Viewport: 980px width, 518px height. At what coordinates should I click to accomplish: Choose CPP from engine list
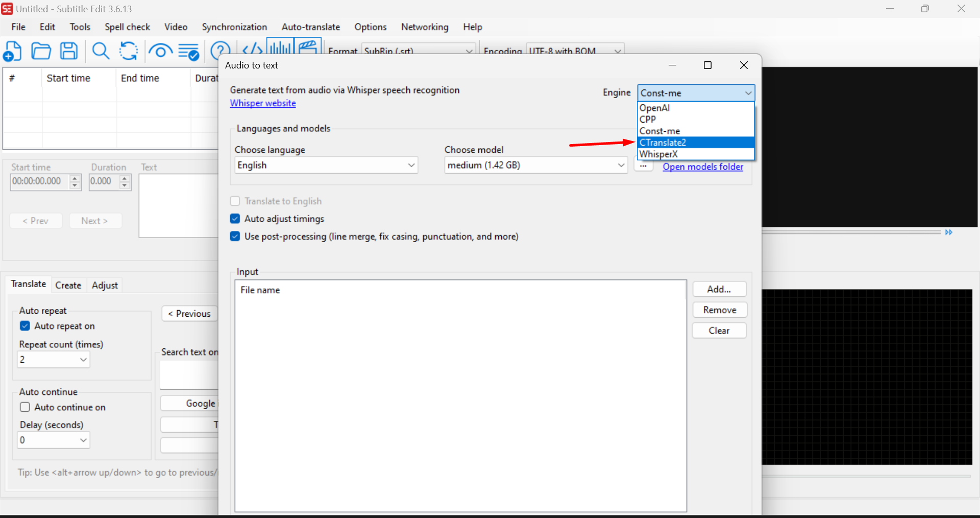[x=696, y=120]
